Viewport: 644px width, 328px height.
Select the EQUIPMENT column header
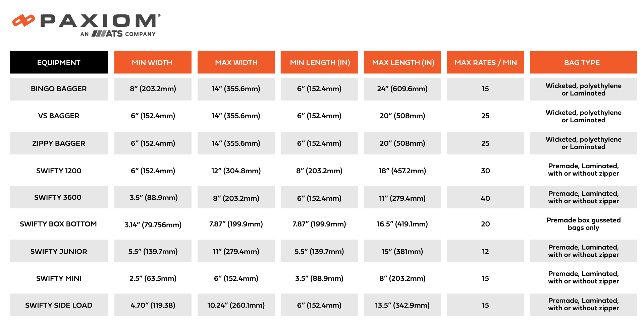[x=59, y=63]
